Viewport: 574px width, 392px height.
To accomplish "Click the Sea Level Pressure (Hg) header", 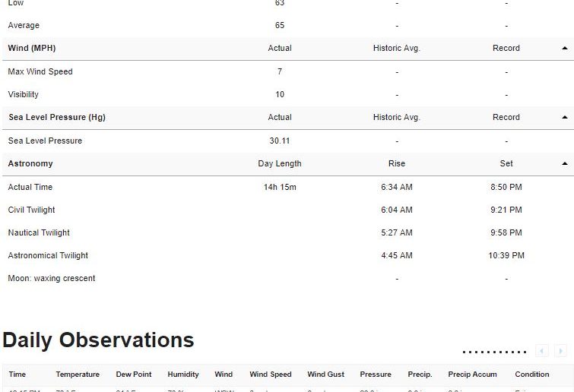I will pos(57,118).
